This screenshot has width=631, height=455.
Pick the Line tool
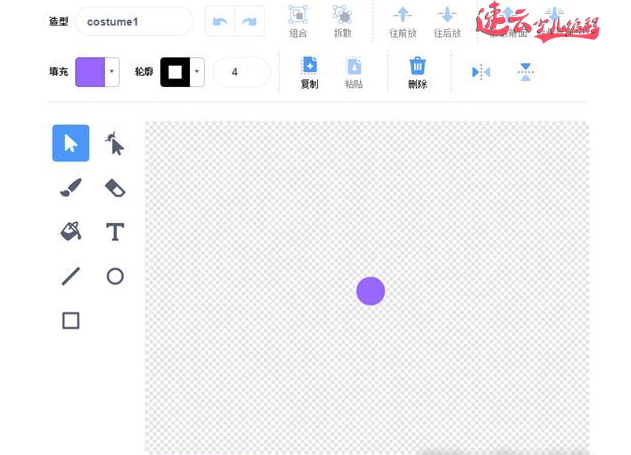tap(71, 276)
